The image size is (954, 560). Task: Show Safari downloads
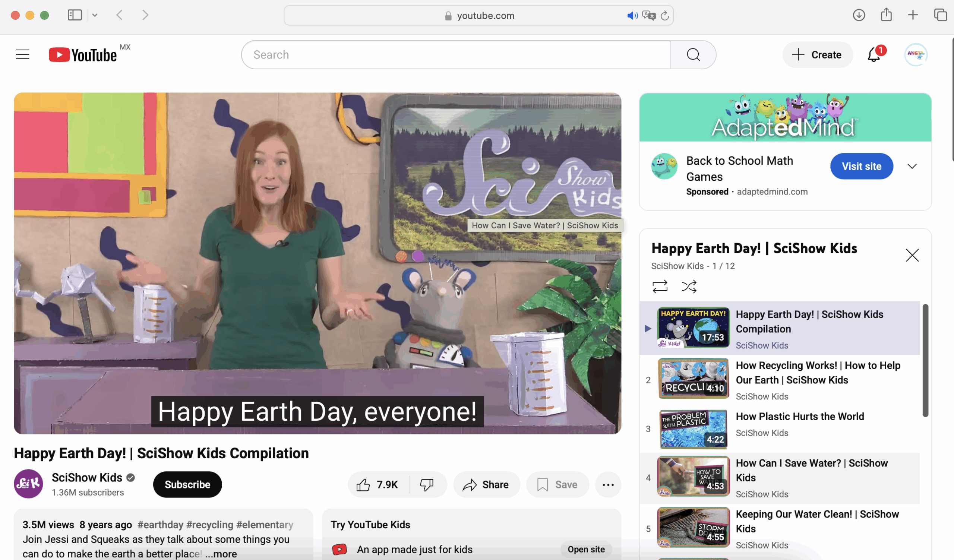point(859,15)
